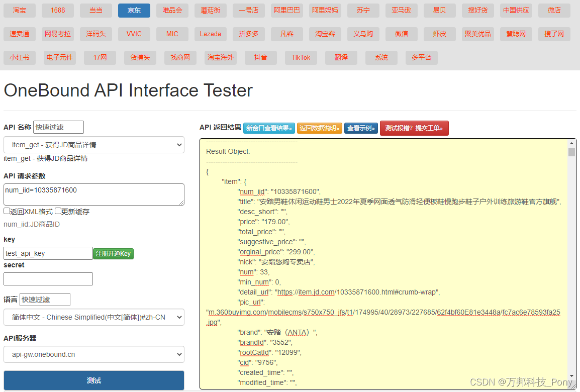Focus the empty secret input field
This screenshot has width=580, height=392.
tap(48, 279)
